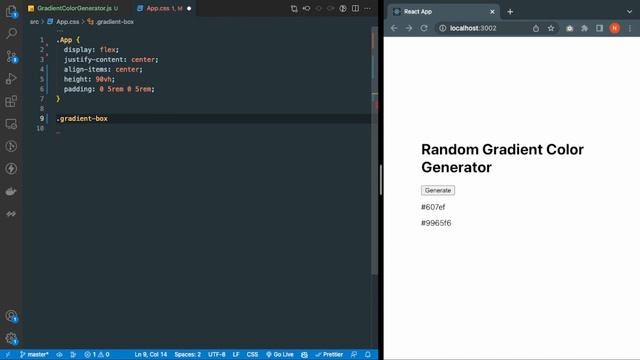Click 'justify-content: center;' code line
The width and height of the screenshot is (640, 360).
pyautogui.click(x=111, y=59)
